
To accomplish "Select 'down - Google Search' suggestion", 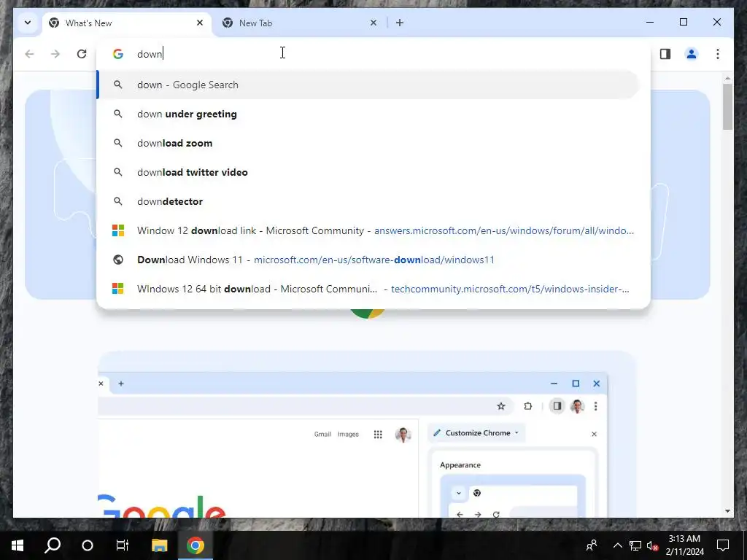I will [x=368, y=85].
